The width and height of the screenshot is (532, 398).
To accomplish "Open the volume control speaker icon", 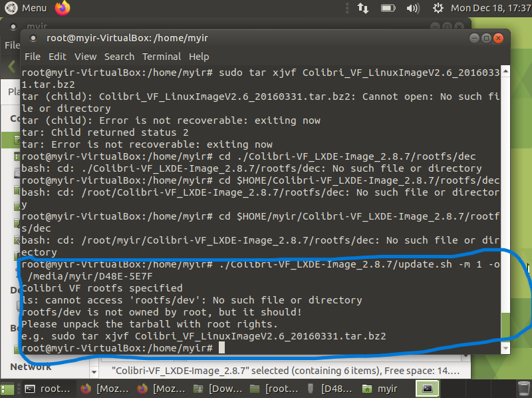I will [x=412, y=8].
